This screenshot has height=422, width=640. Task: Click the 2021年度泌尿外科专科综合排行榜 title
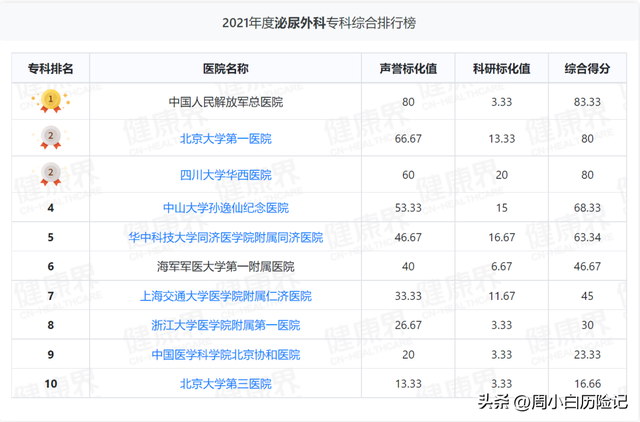pyautogui.click(x=319, y=23)
